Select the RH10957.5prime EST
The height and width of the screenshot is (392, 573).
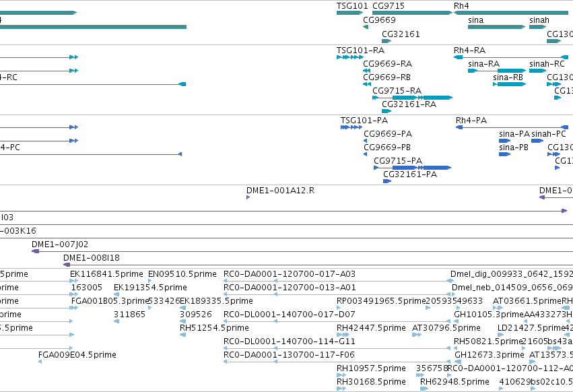click(x=341, y=375)
